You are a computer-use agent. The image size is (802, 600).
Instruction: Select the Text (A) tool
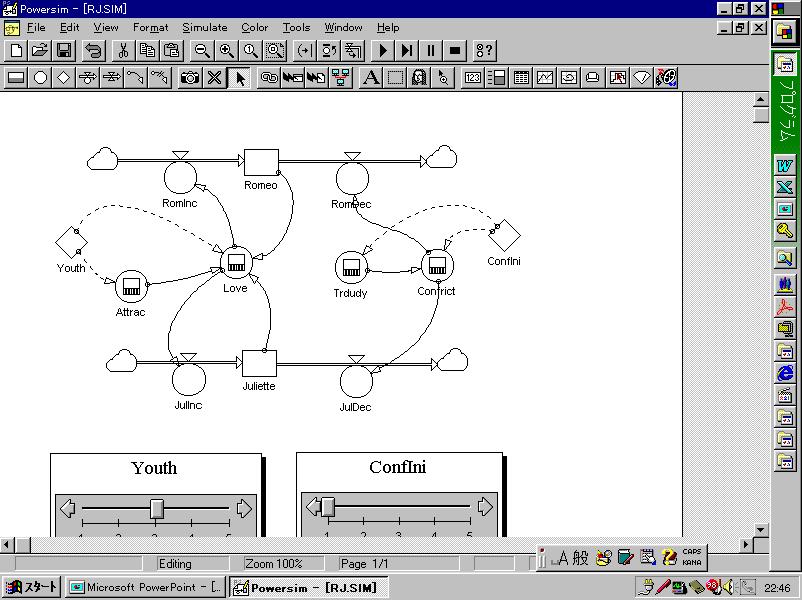coord(371,78)
